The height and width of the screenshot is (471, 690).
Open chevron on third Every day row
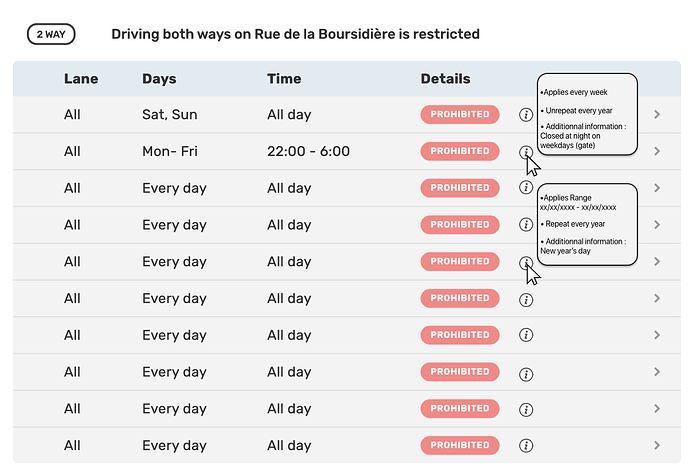(x=657, y=261)
